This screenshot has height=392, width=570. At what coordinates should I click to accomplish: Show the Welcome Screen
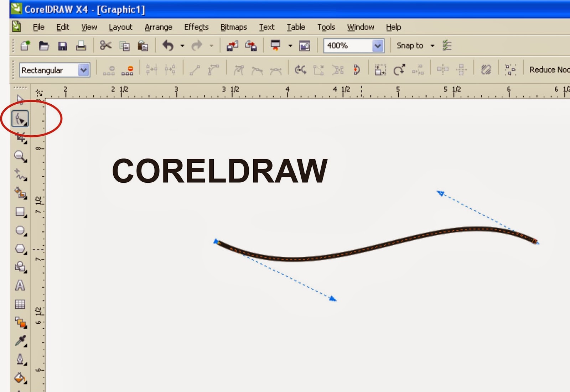pos(305,46)
